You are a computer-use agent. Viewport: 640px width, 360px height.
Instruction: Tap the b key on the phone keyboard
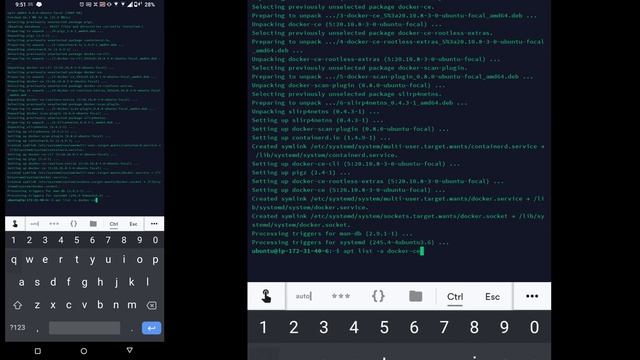pos(100,305)
